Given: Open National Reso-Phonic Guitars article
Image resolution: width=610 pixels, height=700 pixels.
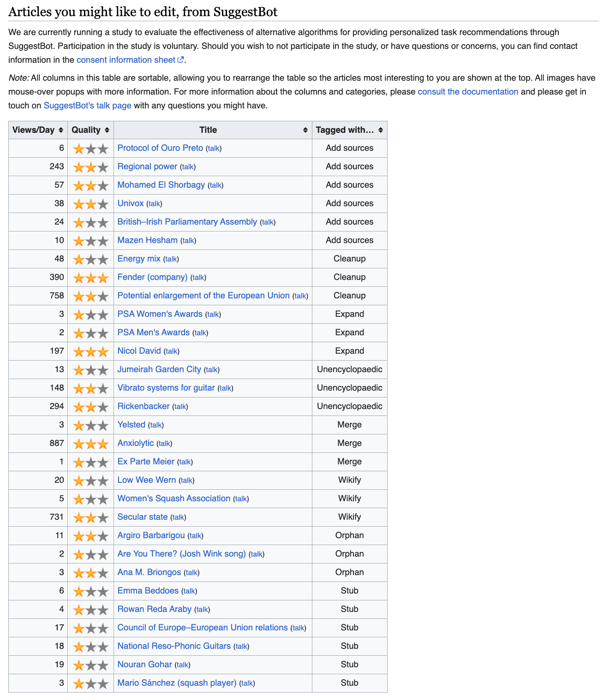Looking at the screenshot, I should 174,646.
